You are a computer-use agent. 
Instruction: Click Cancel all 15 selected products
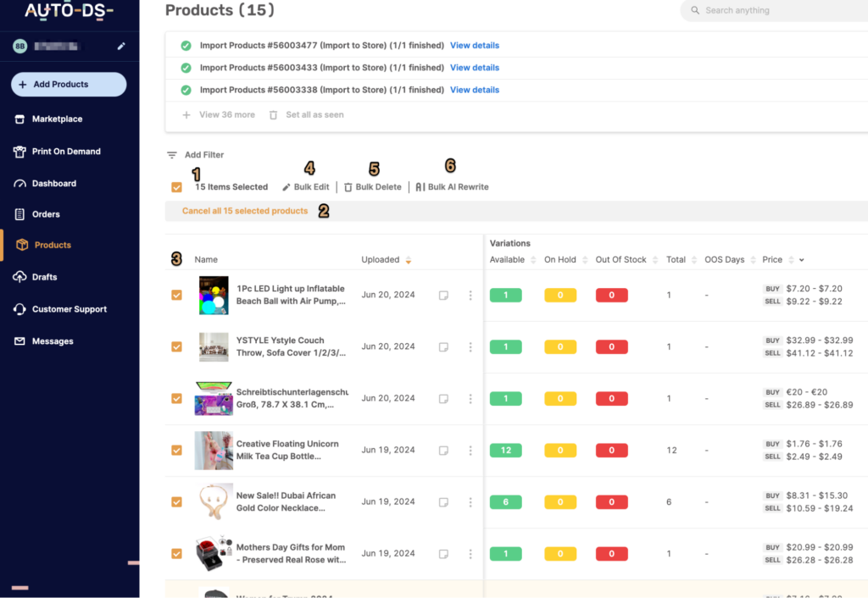pyautogui.click(x=245, y=211)
